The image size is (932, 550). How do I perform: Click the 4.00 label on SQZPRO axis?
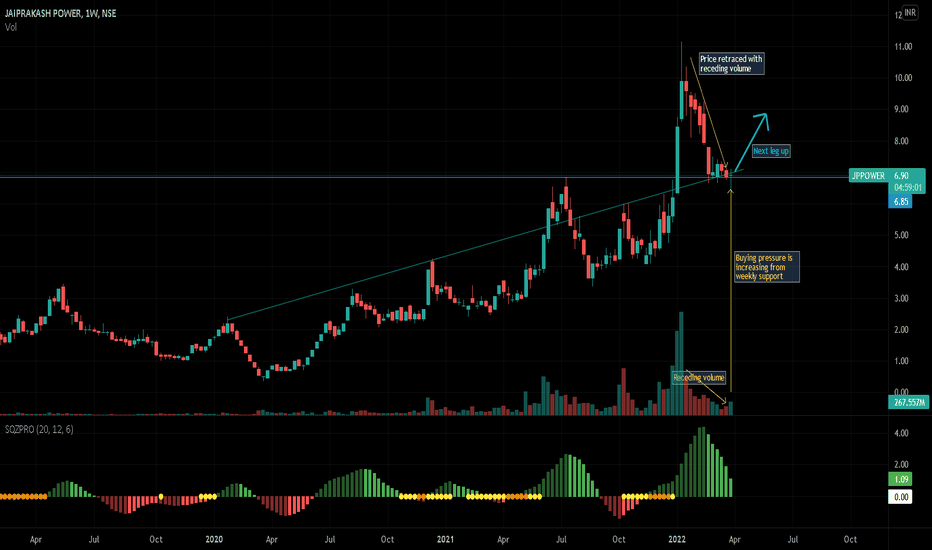(901, 433)
